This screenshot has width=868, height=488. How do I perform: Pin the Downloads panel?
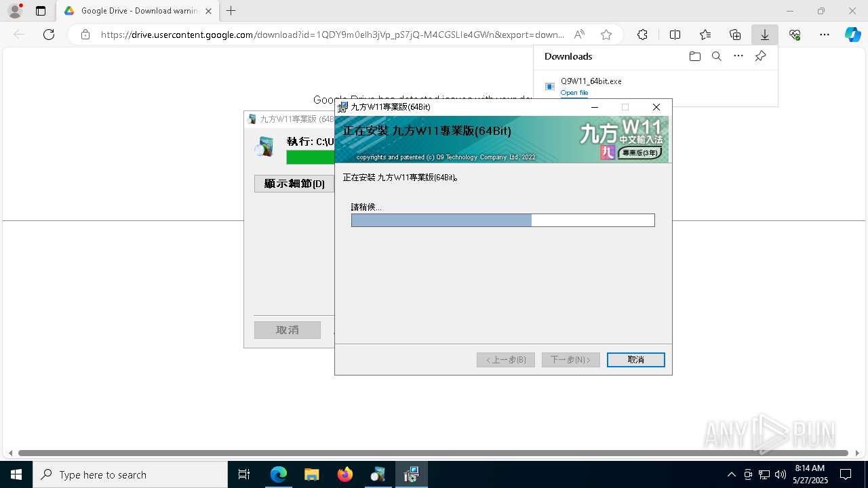[x=760, y=56]
